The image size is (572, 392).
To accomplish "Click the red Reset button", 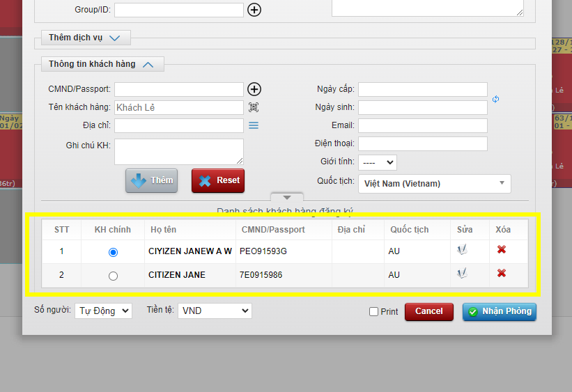I will click(218, 180).
